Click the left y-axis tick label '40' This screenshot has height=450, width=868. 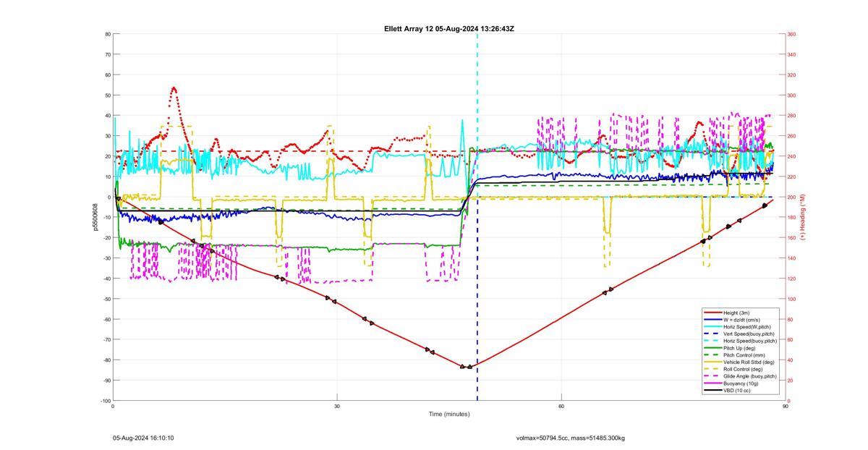[x=108, y=115]
